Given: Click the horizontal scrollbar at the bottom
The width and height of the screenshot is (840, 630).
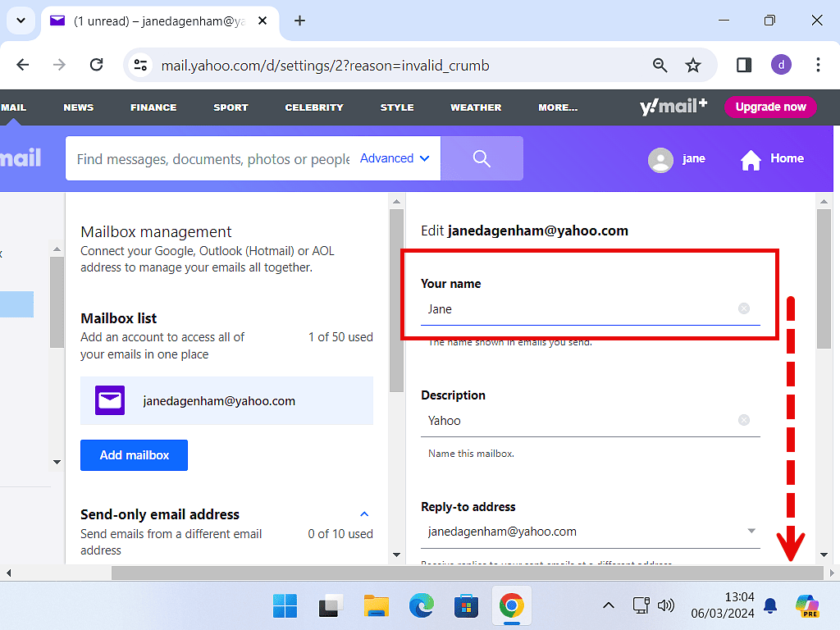Looking at the screenshot, I should click(x=468, y=573).
